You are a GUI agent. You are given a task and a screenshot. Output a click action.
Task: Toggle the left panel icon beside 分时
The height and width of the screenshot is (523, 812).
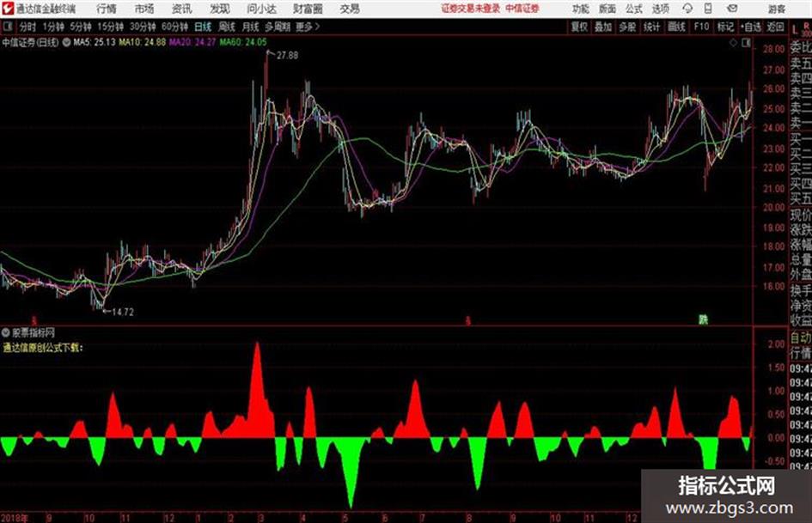[x=7, y=27]
